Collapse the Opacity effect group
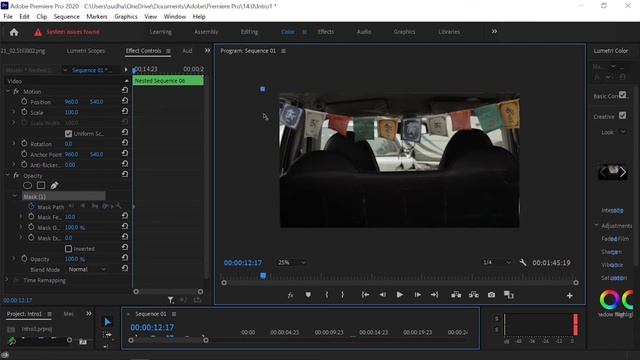Image resolution: width=640 pixels, height=360 pixels. pos(7,175)
